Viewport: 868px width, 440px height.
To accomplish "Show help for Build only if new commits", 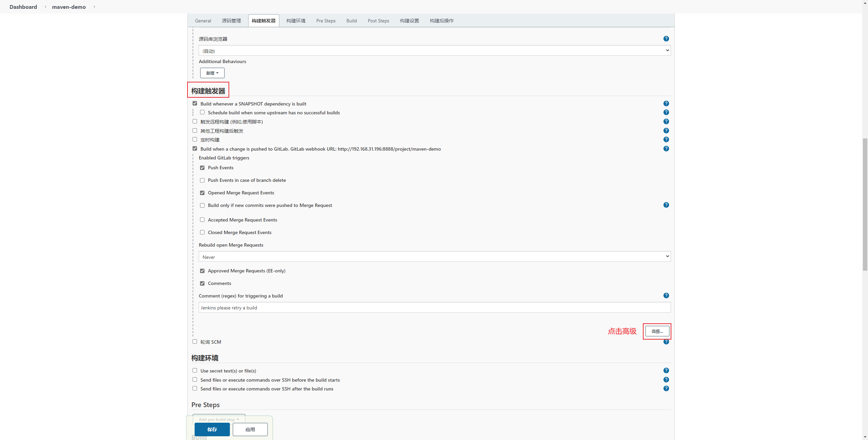I will click(666, 205).
